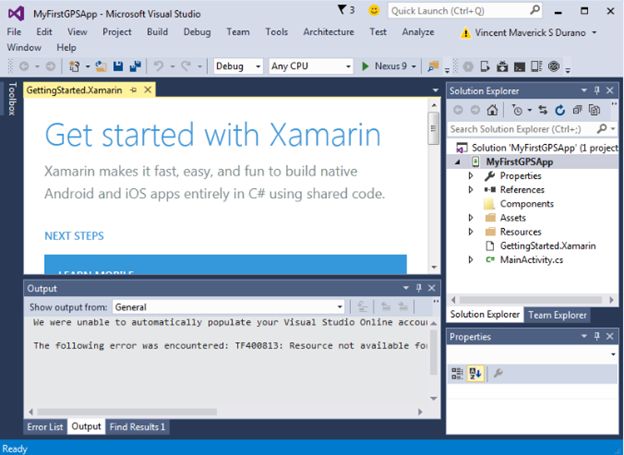Click the Android SDK manager toolbar icon
Screen dimensions: 624x455
coord(502,66)
